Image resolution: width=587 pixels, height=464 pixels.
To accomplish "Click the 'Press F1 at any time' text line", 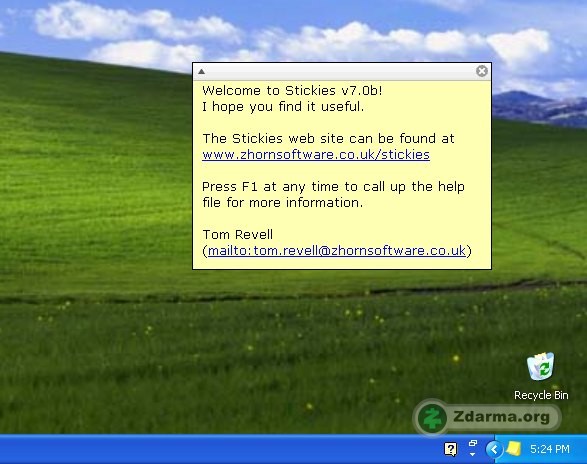I will click(333, 186).
